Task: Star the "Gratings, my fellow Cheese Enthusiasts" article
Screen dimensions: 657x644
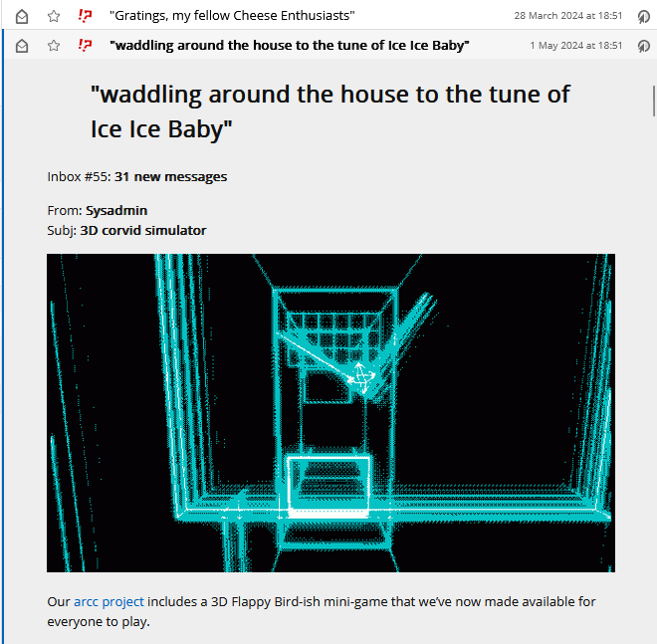Action: coord(54,16)
